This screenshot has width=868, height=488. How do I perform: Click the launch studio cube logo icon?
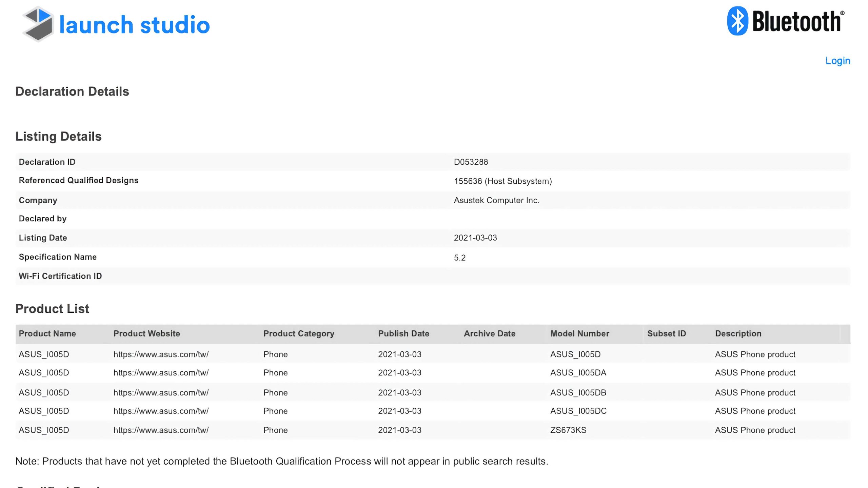coord(38,24)
